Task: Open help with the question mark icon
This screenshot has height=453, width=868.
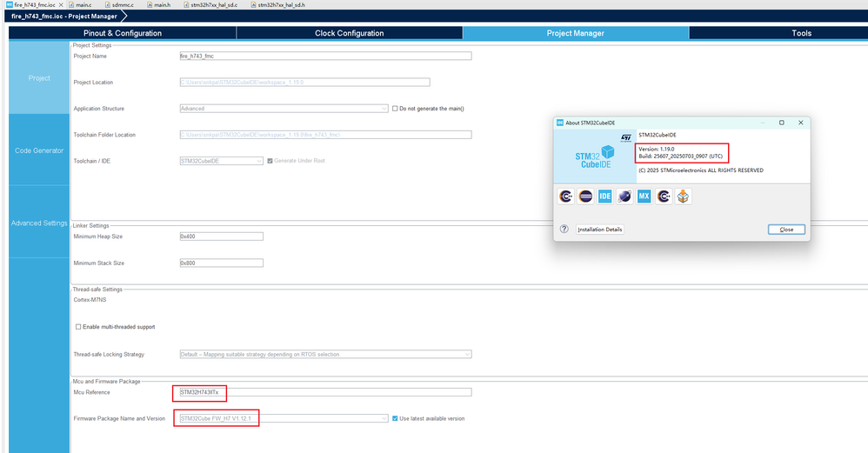Action: point(564,229)
